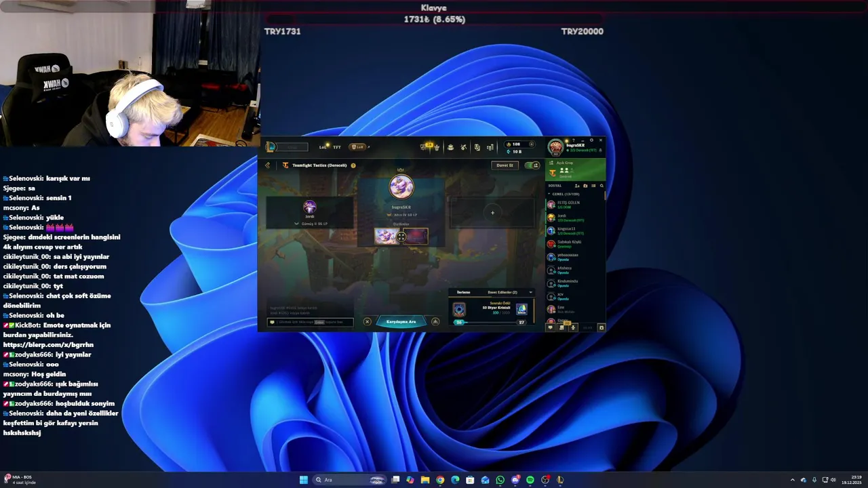Click bugraSKR's Little Legend portrait
Screen dimensions: 868x488
click(x=401, y=187)
